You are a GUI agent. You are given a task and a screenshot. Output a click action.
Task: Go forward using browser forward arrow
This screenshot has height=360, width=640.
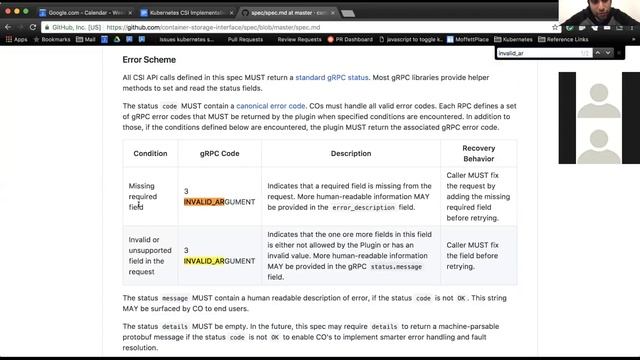[20, 27]
